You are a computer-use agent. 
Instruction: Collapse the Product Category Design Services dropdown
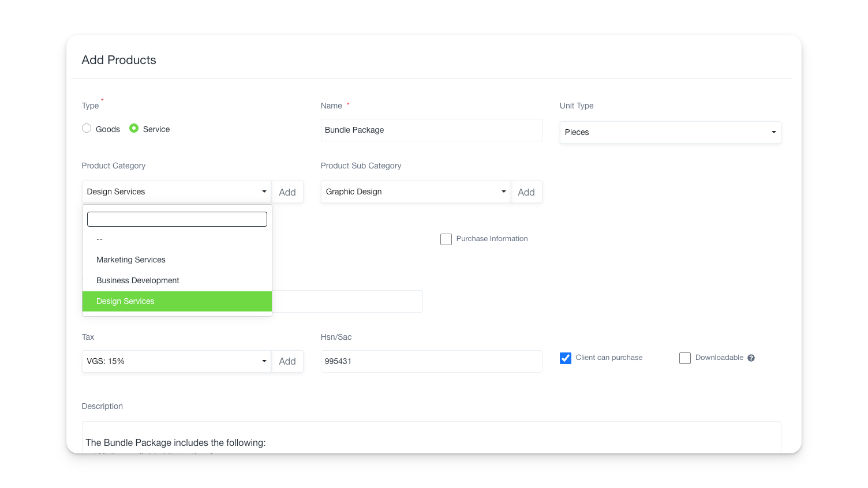coord(177,192)
